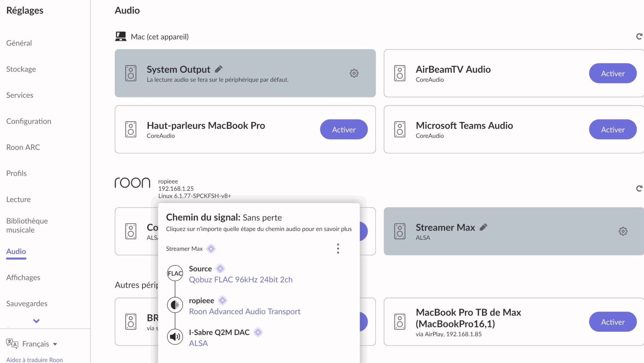Activate Microsoft Teams Audio output
Screen dimensions: 644x363
[x=613, y=129]
